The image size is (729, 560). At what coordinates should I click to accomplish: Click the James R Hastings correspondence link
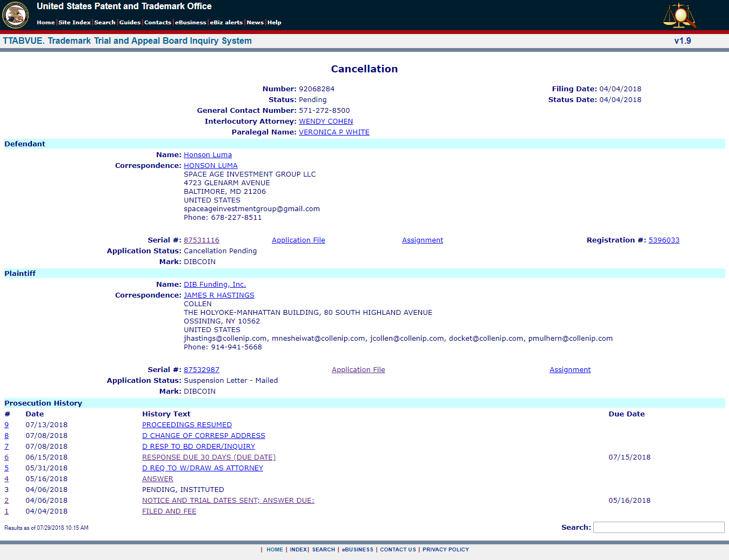[x=219, y=295]
